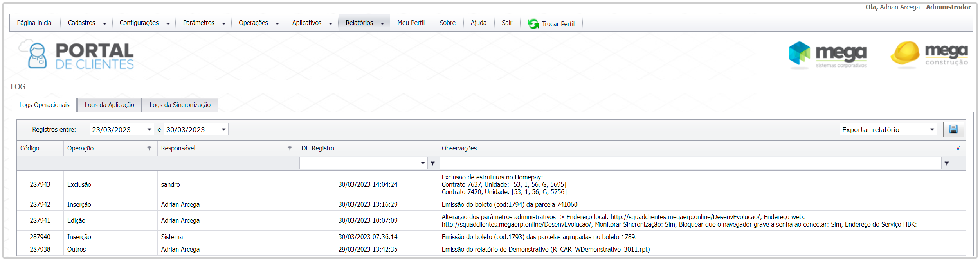Click date 29/03/2023 13:42:35
The image size is (980, 261).
tap(368, 249)
